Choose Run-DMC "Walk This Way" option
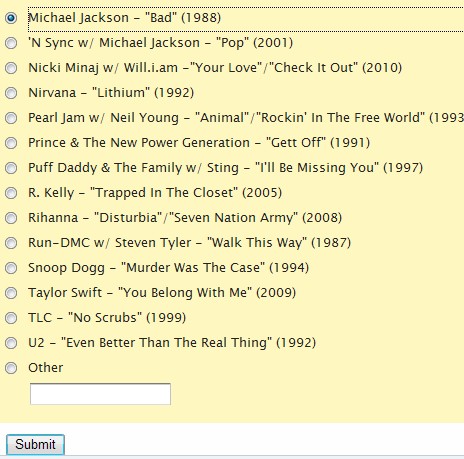Viewport: 464px width, 459px height. click(x=11, y=243)
